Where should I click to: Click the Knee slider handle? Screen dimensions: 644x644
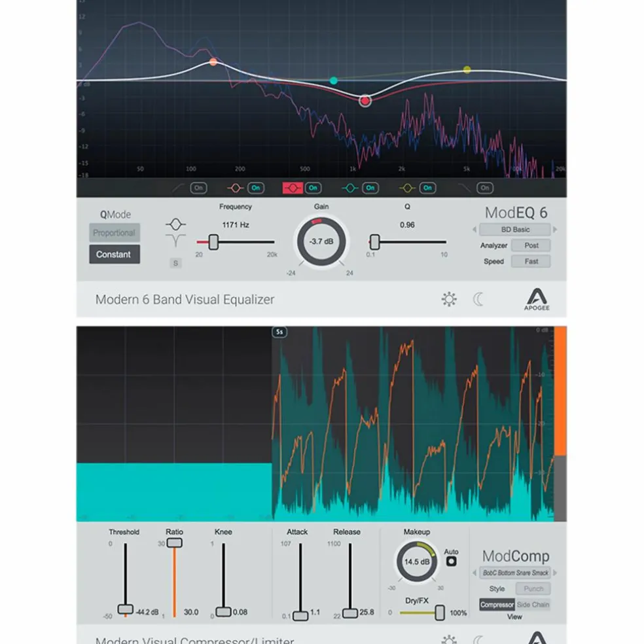[223, 612]
